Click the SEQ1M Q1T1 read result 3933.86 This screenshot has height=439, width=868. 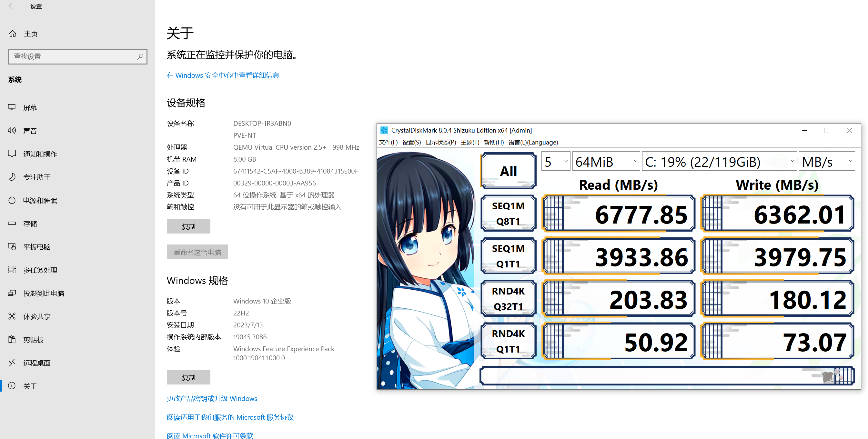click(x=618, y=256)
